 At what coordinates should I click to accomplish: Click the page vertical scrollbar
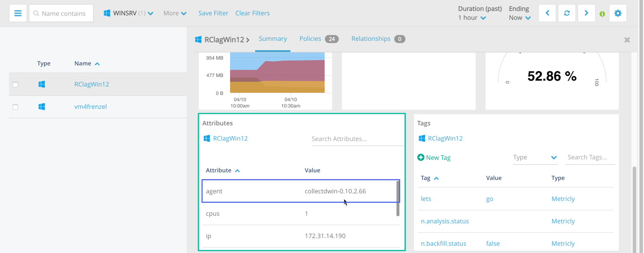pos(634,209)
